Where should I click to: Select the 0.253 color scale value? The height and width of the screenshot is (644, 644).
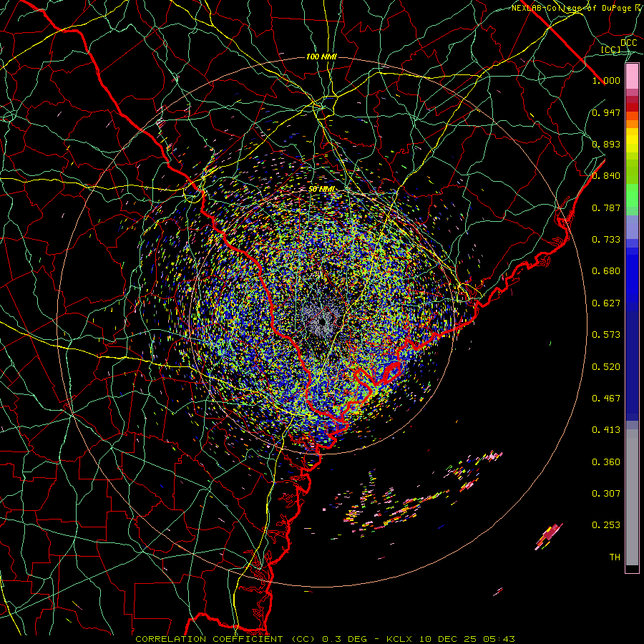606,525
